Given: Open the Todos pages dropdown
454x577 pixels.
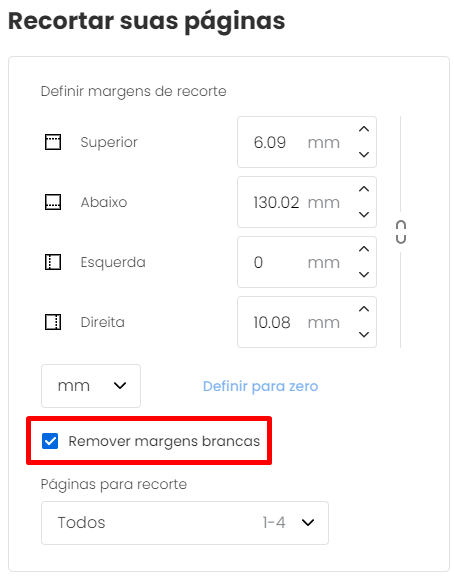Looking at the screenshot, I should coord(185,523).
